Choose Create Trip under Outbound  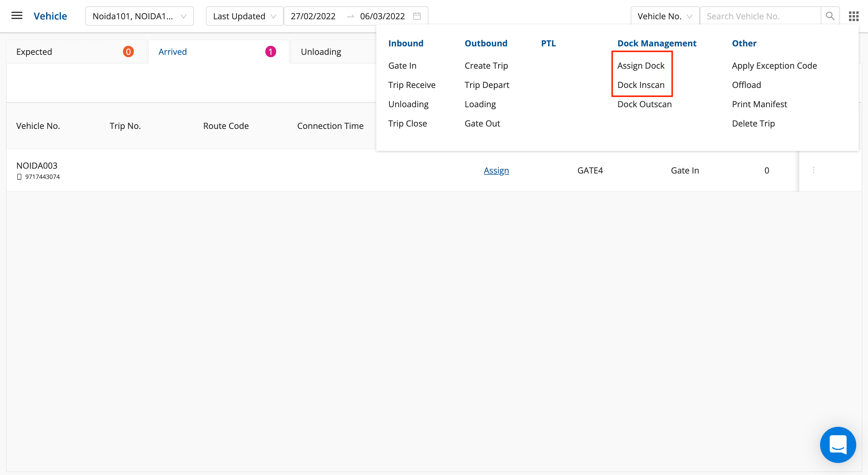[486, 66]
